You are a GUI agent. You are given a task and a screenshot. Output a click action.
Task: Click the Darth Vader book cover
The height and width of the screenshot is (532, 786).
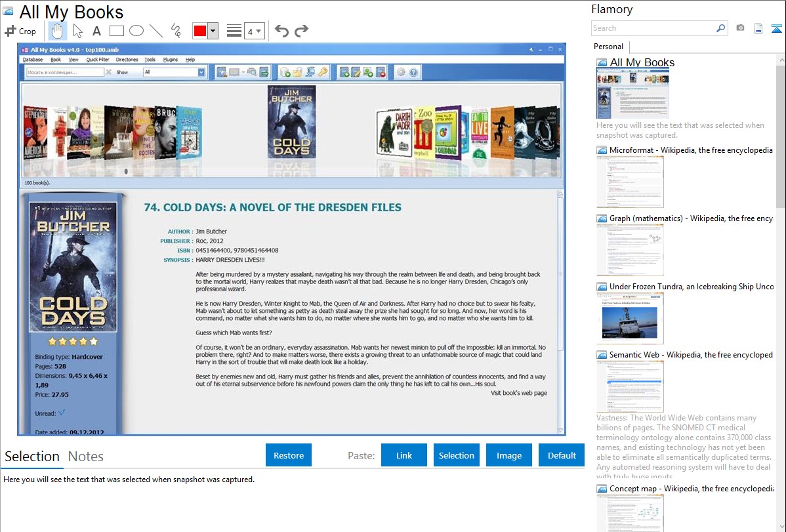coord(394,133)
